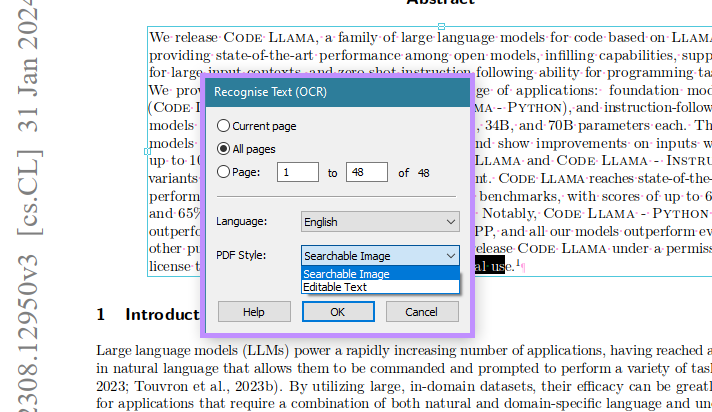Click the top handle of the abstract text box
The image size is (712, 412).
(441, 26)
